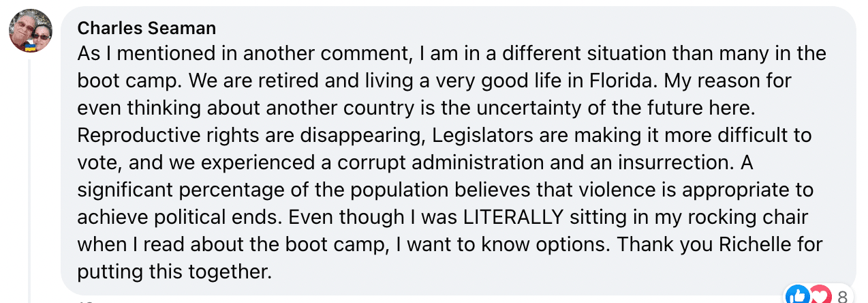Open Charles Seaman's profile picture

tap(31, 31)
